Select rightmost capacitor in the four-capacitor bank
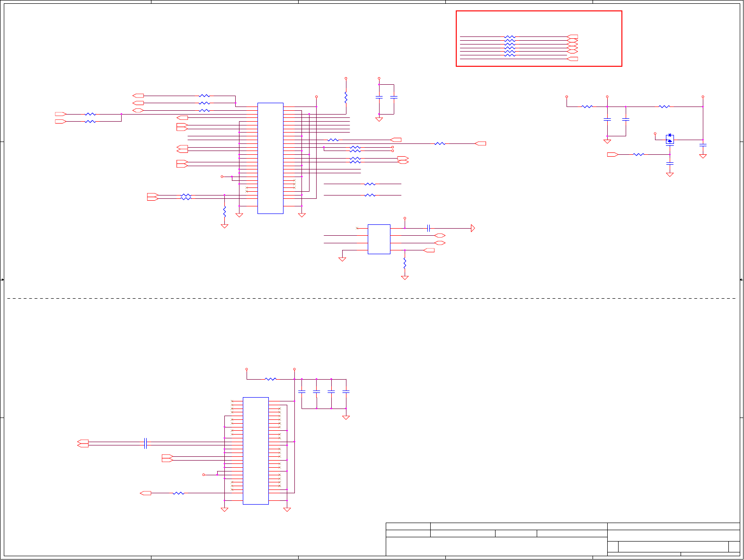The height and width of the screenshot is (560, 744). [346, 391]
